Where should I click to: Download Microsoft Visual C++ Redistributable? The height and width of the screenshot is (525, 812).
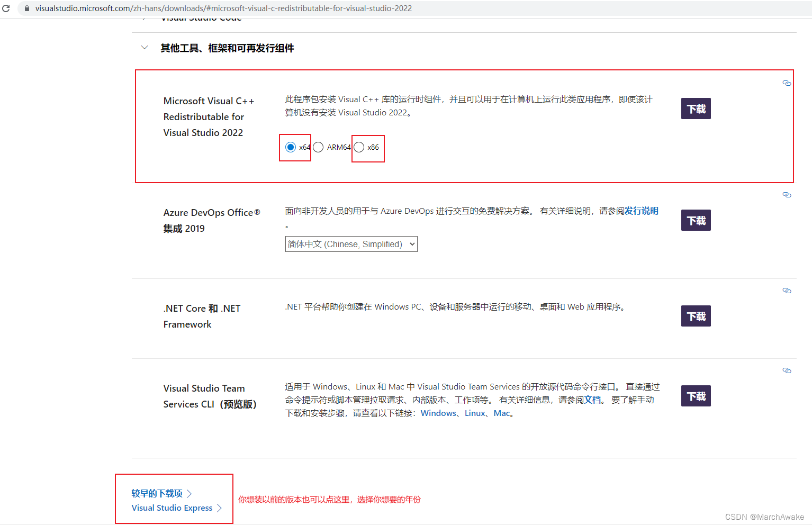click(x=696, y=108)
